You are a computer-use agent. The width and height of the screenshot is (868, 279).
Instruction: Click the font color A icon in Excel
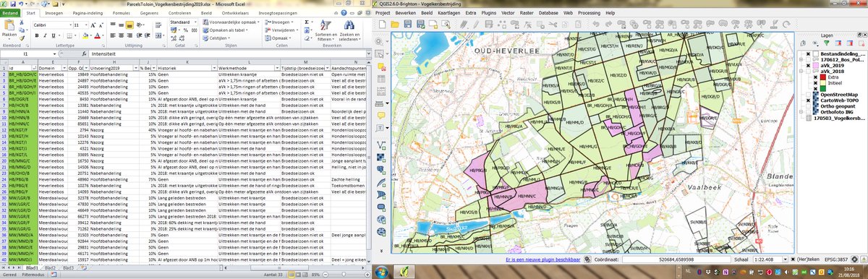[x=97, y=35]
